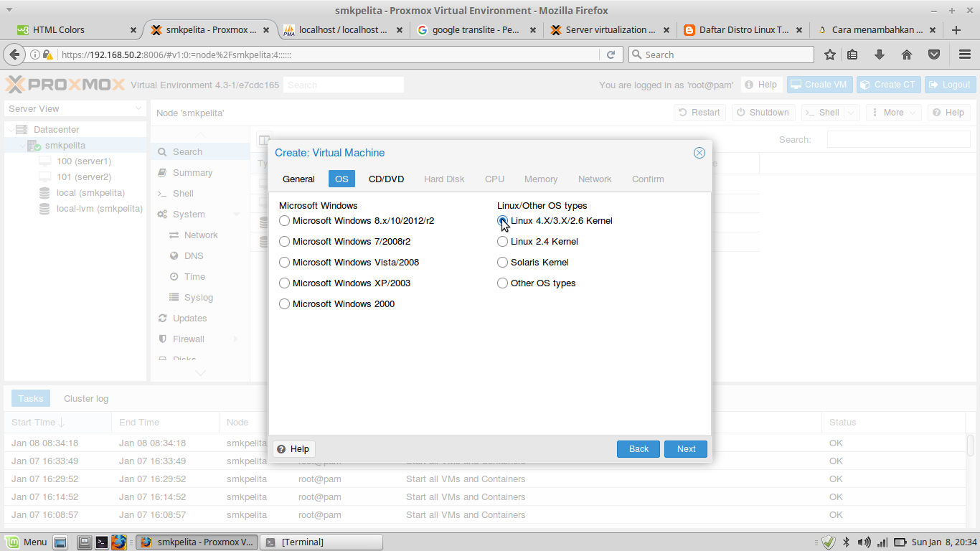Select Linux 4.X/3.X/2.6 Kernel radio
Screen dimensions: 980x551
point(503,221)
